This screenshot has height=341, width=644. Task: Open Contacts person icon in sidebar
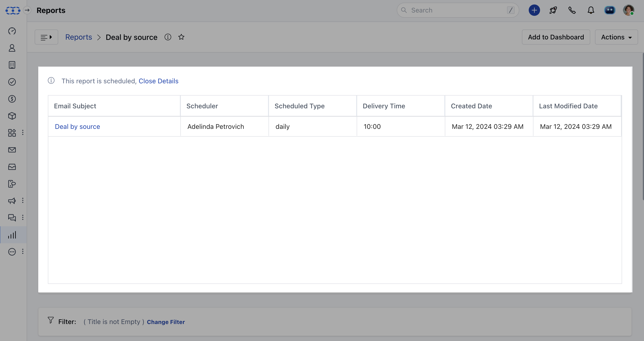point(12,48)
